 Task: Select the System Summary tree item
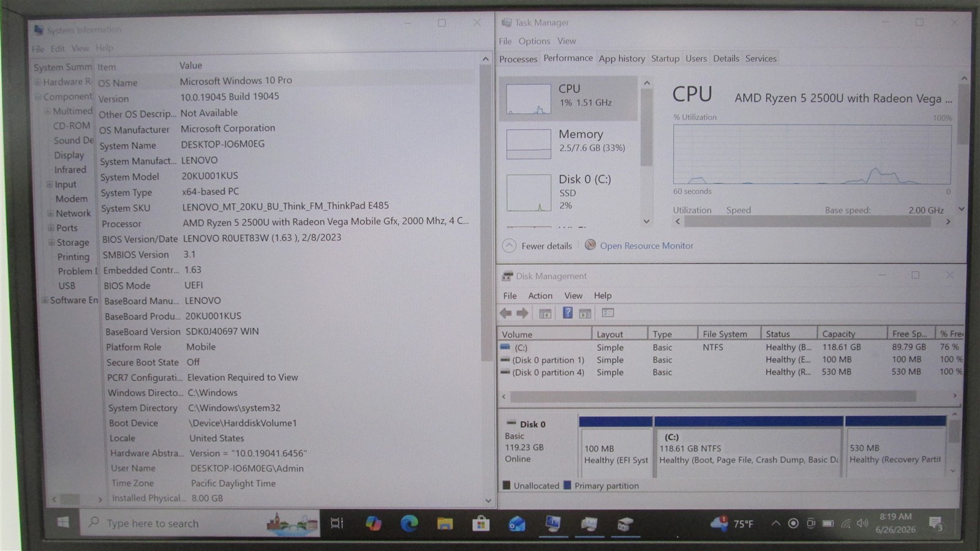[62, 67]
